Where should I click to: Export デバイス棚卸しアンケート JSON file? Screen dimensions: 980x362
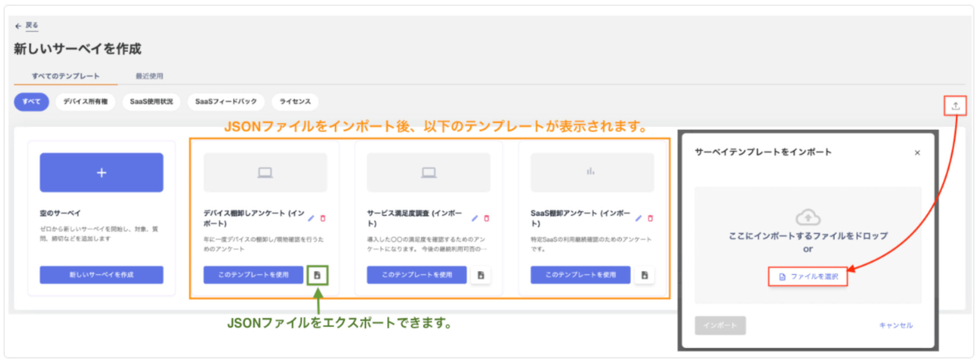[317, 276]
